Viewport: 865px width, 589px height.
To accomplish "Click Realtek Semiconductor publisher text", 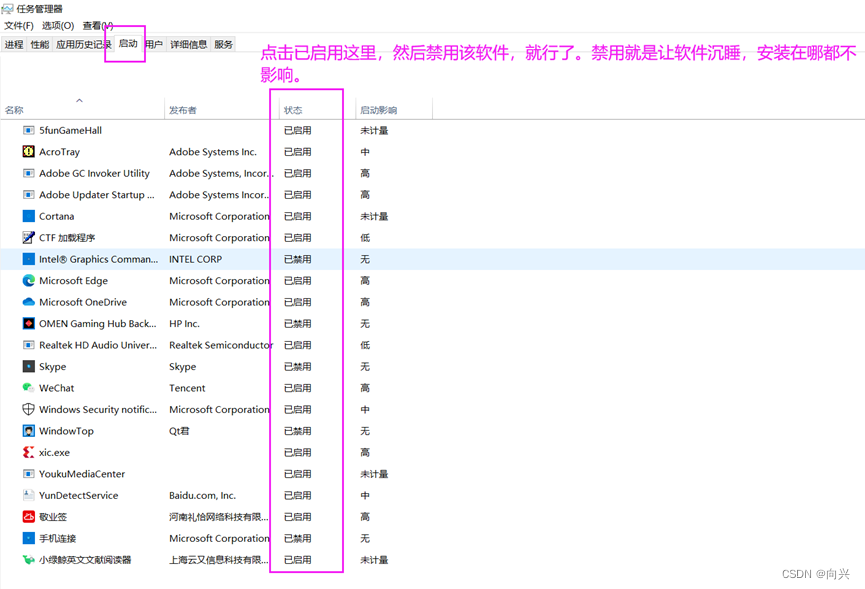I will coord(221,345).
